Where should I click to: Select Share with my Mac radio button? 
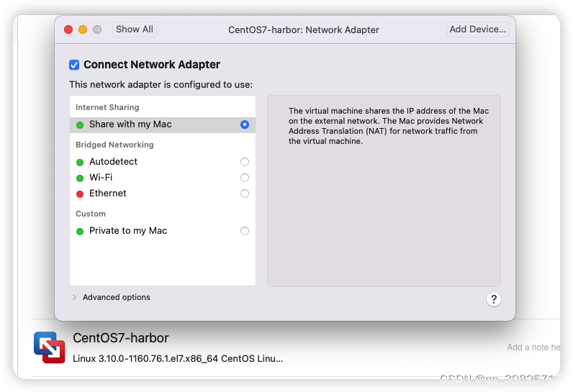pos(245,124)
